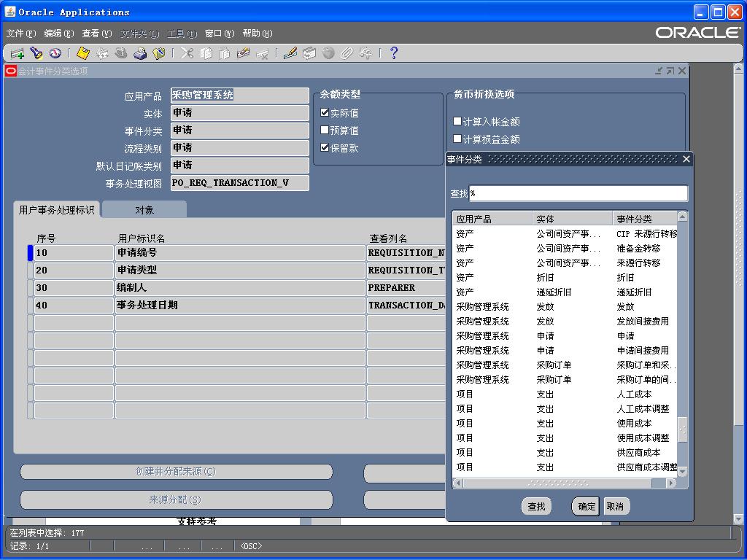
Task: Click the 实体 column header in list
Action: pyautogui.click(x=572, y=219)
